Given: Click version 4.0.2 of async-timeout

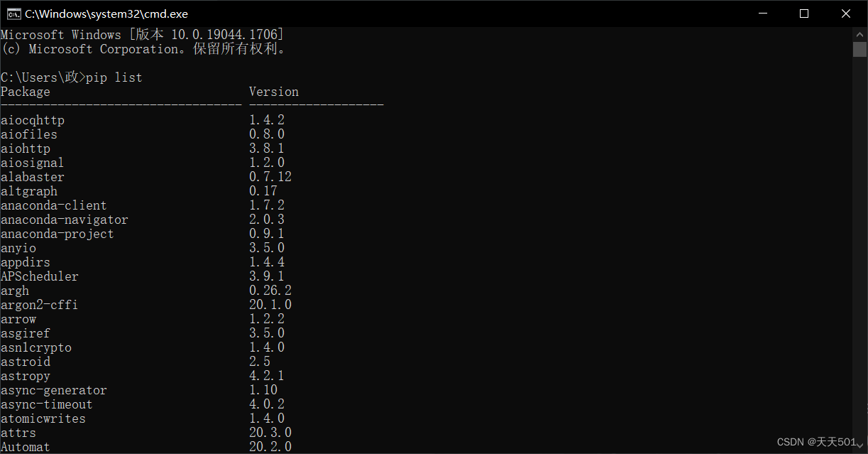Looking at the screenshot, I should tap(267, 404).
